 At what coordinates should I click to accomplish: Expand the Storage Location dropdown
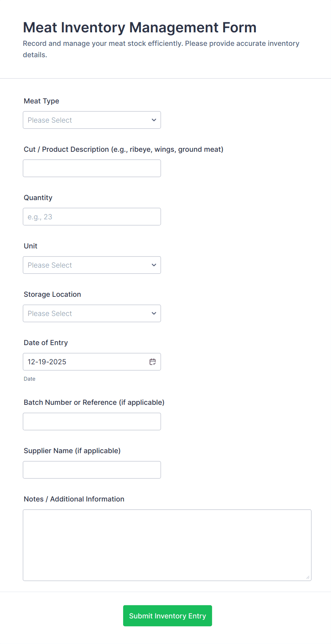pos(92,313)
